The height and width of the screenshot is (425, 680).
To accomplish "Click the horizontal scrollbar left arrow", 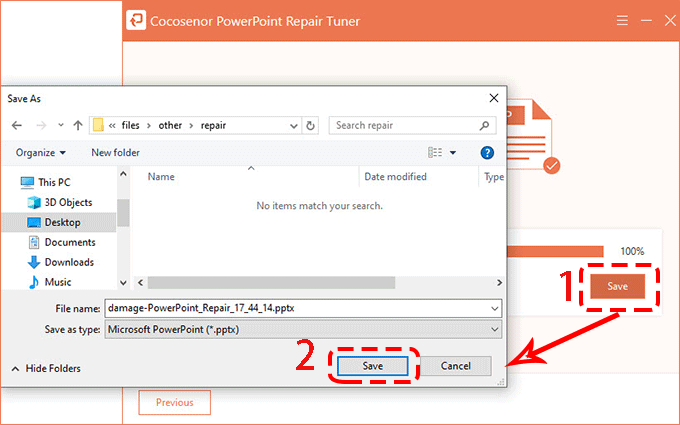I will [141, 283].
